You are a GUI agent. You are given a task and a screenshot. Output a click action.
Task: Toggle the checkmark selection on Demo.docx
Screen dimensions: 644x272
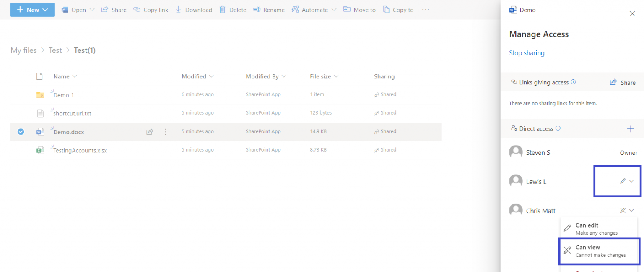click(x=21, y=131)
